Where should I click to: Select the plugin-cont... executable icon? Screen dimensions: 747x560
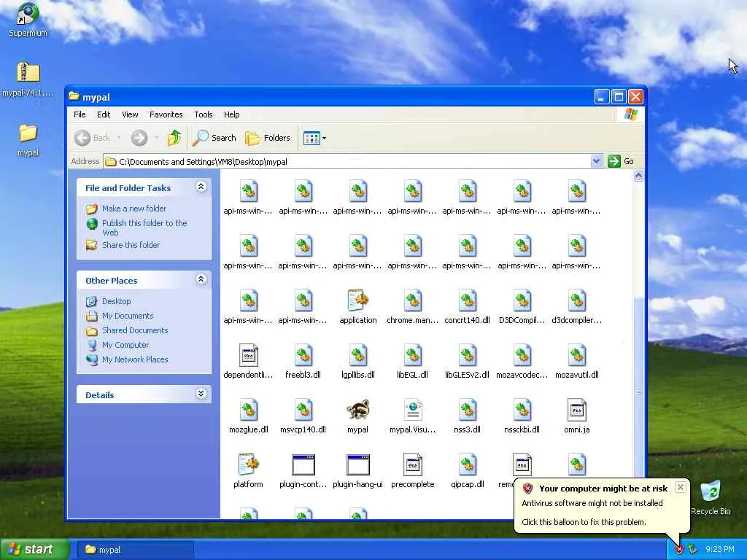coord(303,464)
